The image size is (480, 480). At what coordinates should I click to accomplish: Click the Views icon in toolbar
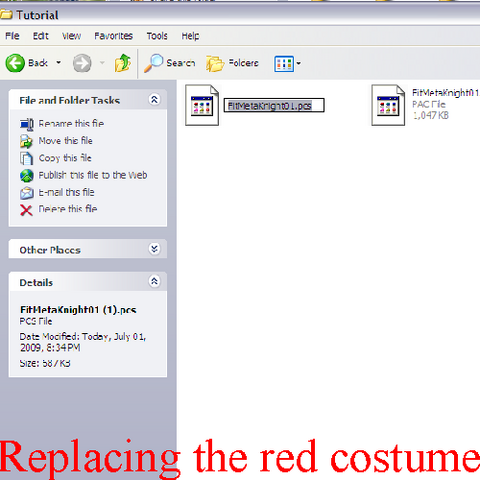(284, 63)
